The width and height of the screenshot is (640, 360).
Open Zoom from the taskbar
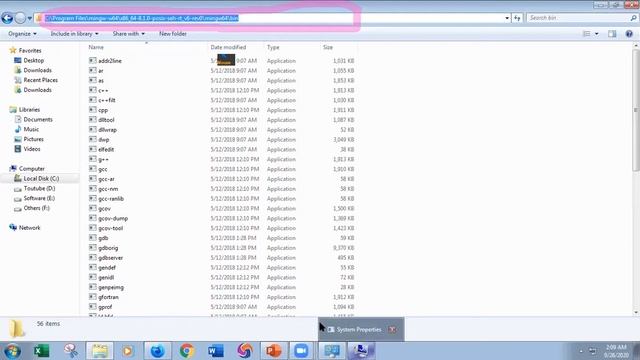pyautogui.click(x=301, y=351)
